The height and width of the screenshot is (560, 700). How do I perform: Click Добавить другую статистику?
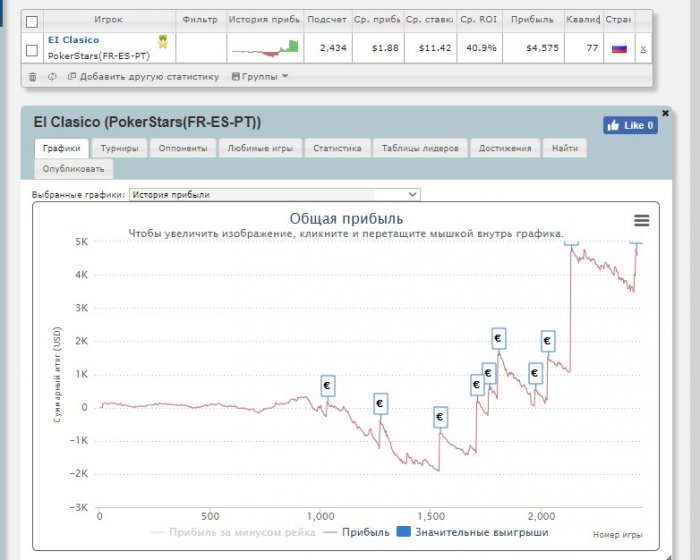tap(143, 77)
